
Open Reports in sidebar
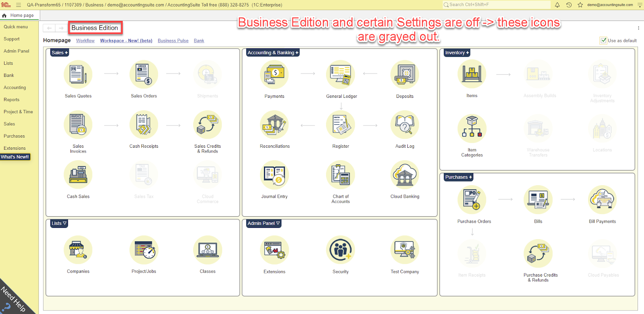click(12, 100)
